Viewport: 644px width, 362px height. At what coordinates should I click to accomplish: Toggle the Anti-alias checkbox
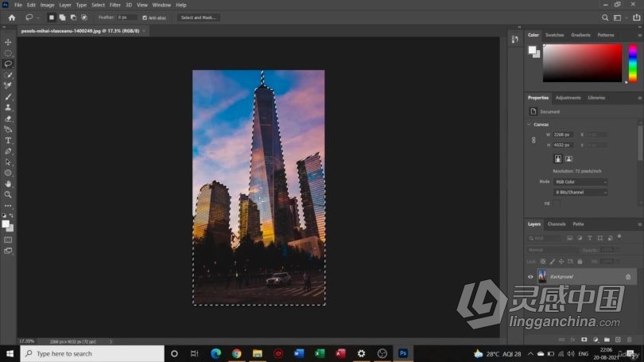pyautogui.click(x=145, y=17)
